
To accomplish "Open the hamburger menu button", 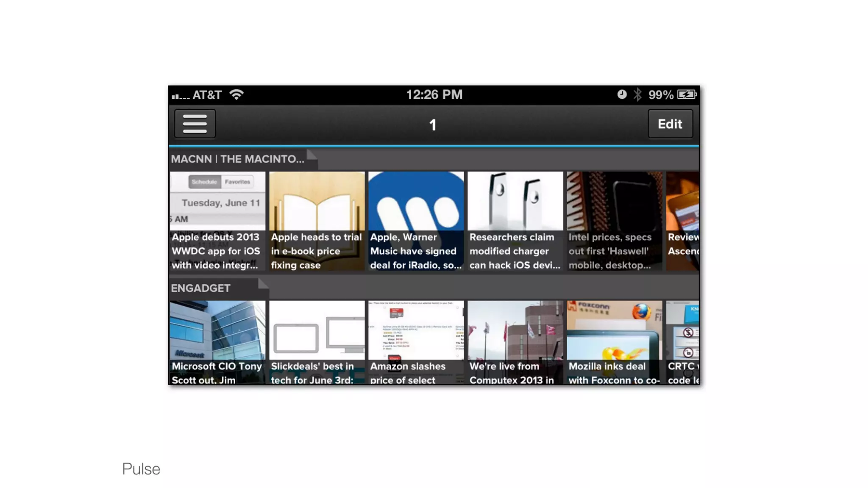I will point(195,124).
